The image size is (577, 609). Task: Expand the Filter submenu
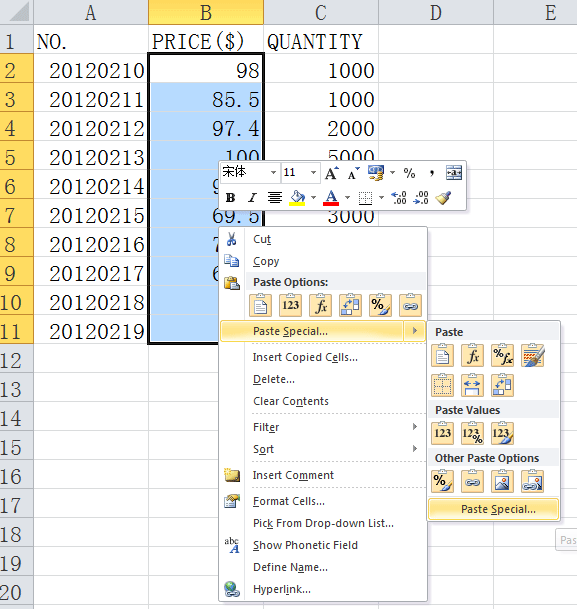[415, 427]
